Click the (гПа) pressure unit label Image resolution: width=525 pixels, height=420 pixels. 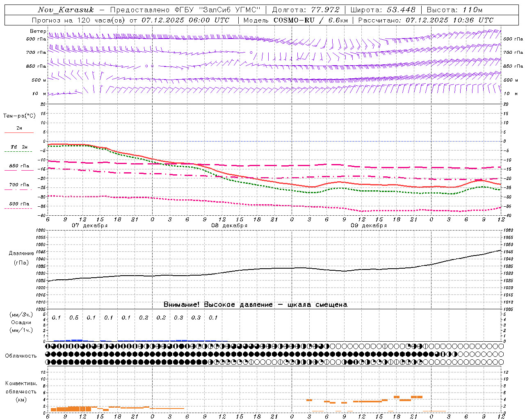[x=21, y=263]
